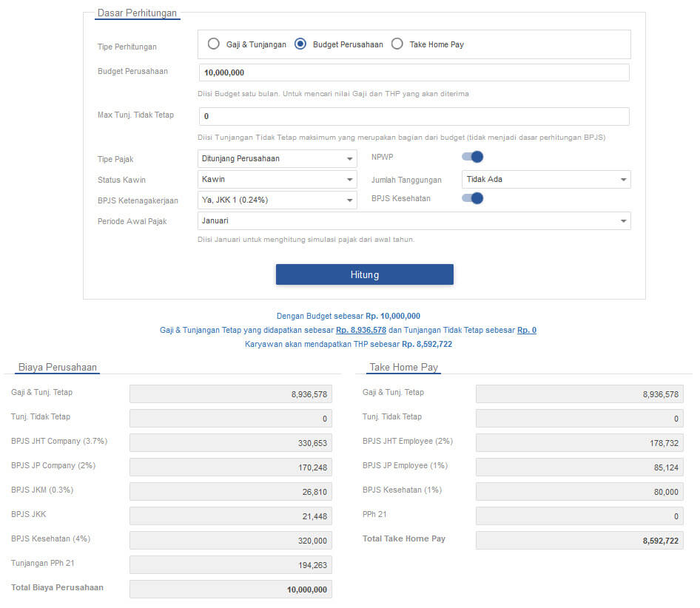700x608 pixels.
Task: Click the Tunjangan PPh 21 value field
Action: [x=231, y=564]
